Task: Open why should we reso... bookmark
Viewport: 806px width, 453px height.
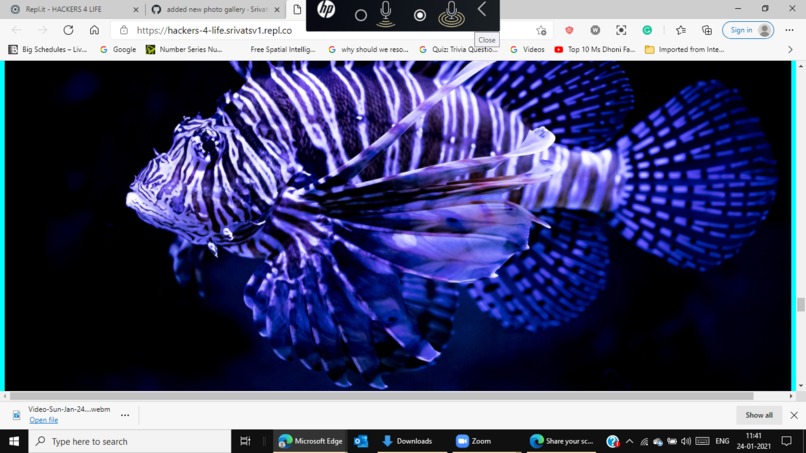Action: click(x=368, y=49)
